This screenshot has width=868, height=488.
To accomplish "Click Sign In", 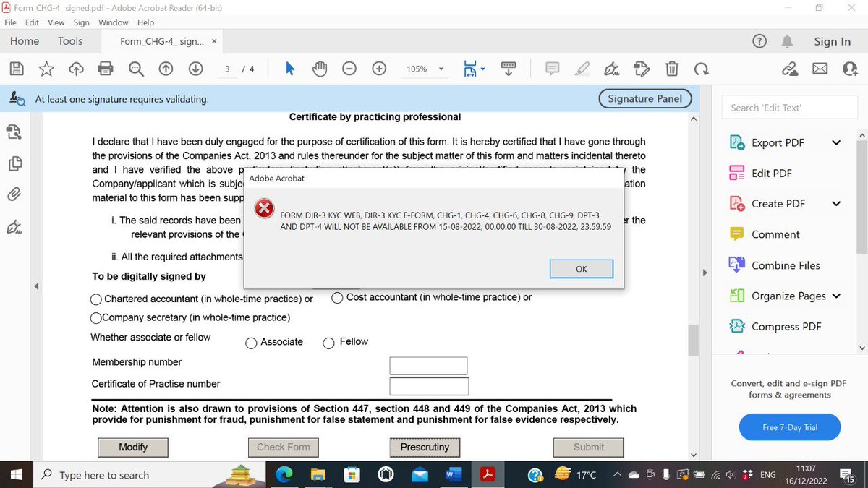I will [833, 41].
